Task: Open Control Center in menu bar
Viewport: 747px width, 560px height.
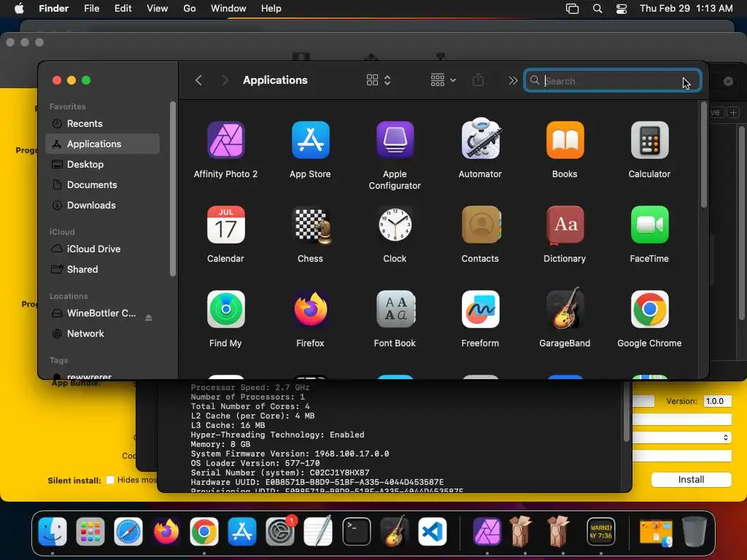Action: (x=622, y=9)
